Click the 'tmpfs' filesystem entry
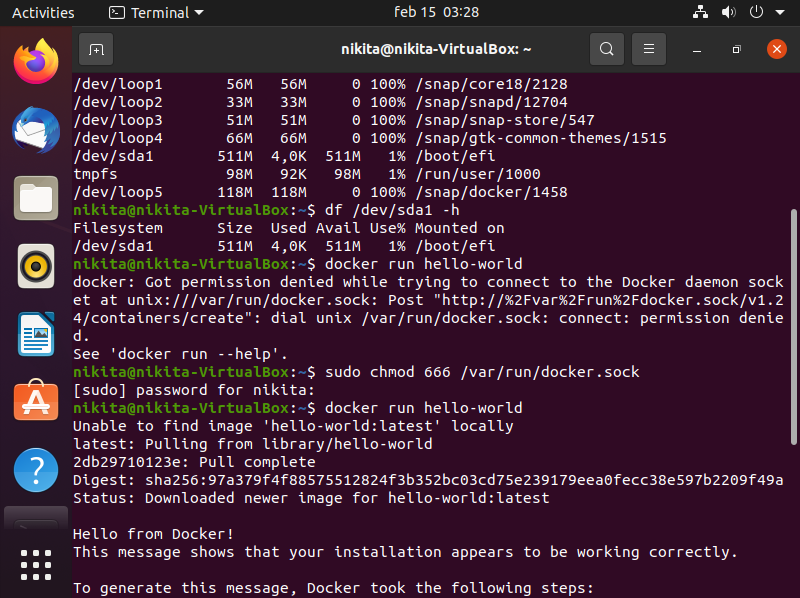This screenshot has width=800, height=598. coord(95,175)
